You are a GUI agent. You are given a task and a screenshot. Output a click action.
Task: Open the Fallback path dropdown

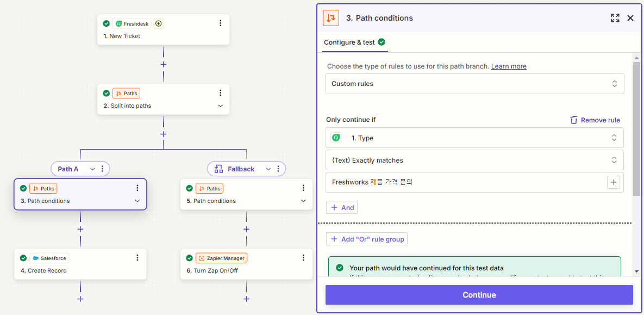click(x=268, y=169)
